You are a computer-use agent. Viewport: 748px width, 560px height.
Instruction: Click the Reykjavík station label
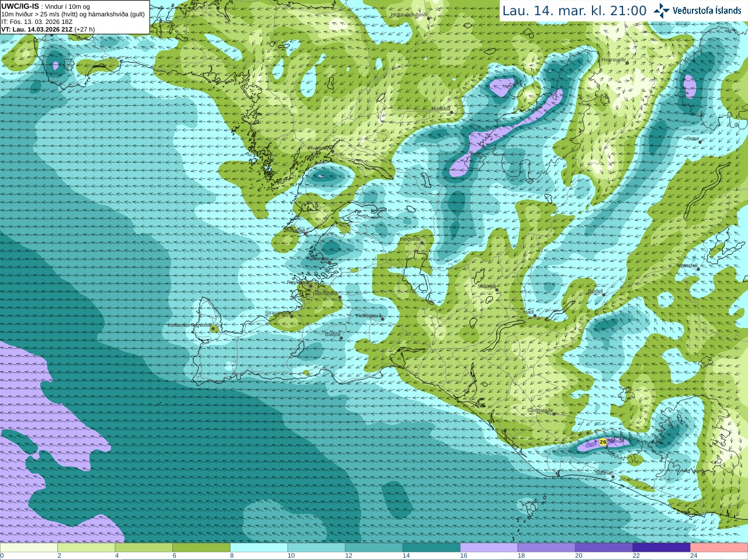click(297, 282)
